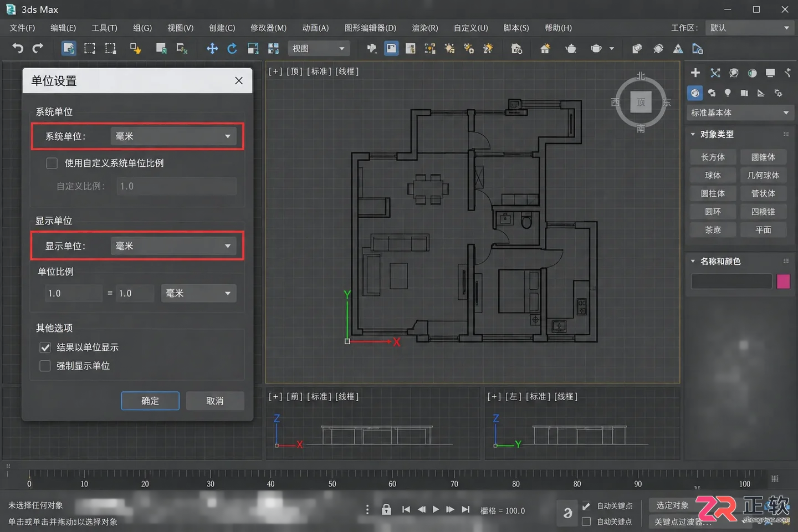Select the Rotate transform tool
The width and height of the screenshot is (798, 532).
point(232,49)
